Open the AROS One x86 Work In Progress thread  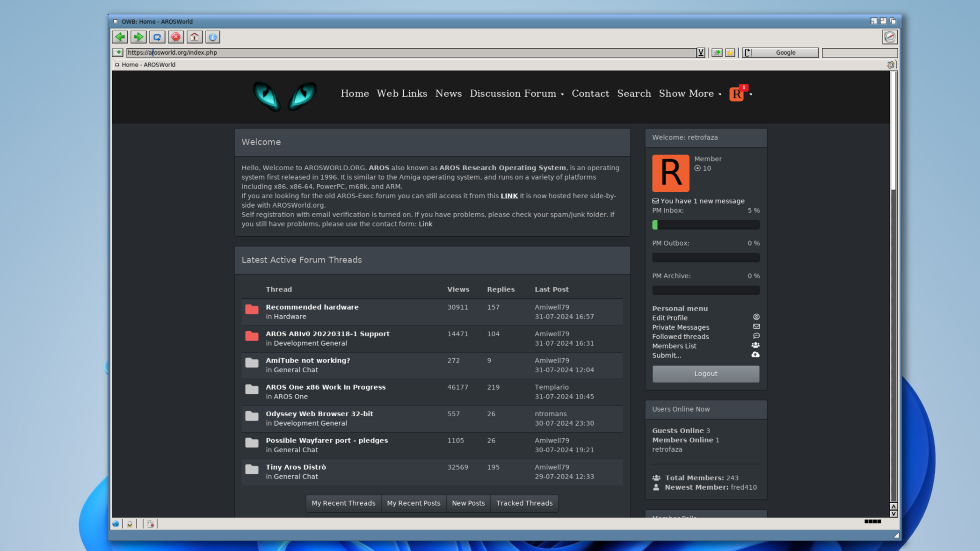coord(326,387)
